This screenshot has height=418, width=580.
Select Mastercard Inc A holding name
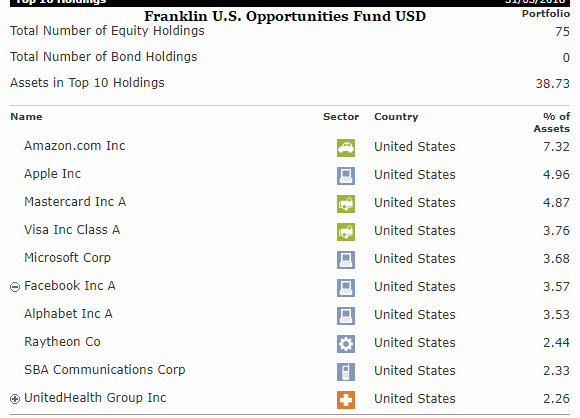[x=75, y=202]
